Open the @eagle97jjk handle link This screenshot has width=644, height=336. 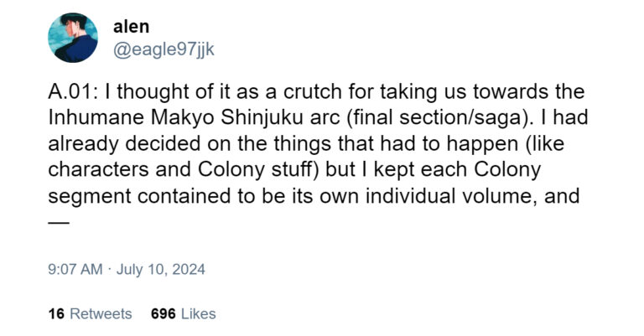point(164,49)
